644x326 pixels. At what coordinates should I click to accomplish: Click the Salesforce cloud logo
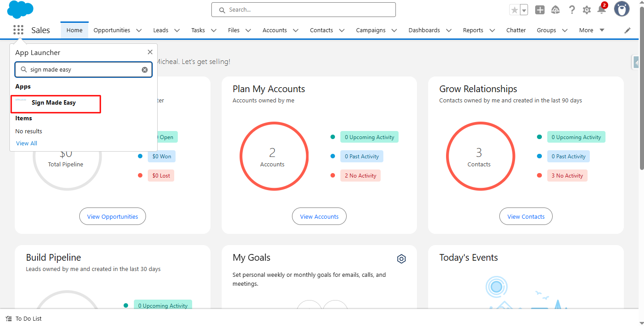point(21,9)
